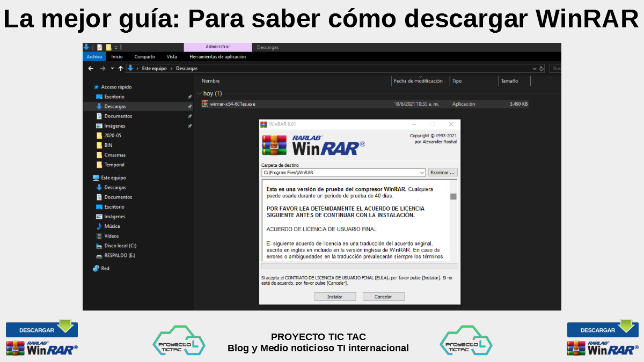Click the back navigation arrow
644x362 pixels.
click(x=91, y=69)
